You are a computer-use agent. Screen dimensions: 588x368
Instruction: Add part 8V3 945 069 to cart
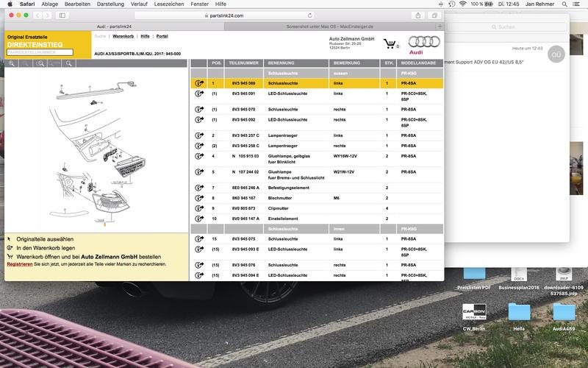(x=198, y=84)
